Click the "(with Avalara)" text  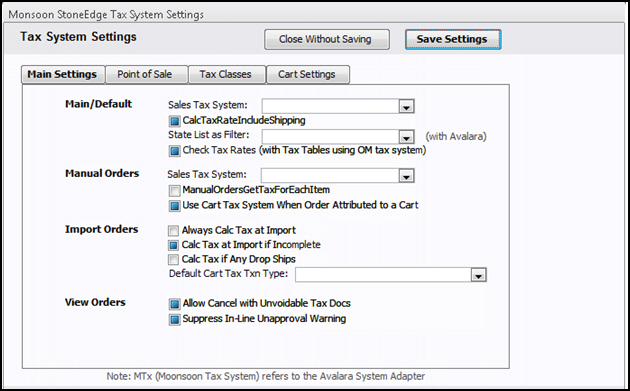tap(456, 137)
